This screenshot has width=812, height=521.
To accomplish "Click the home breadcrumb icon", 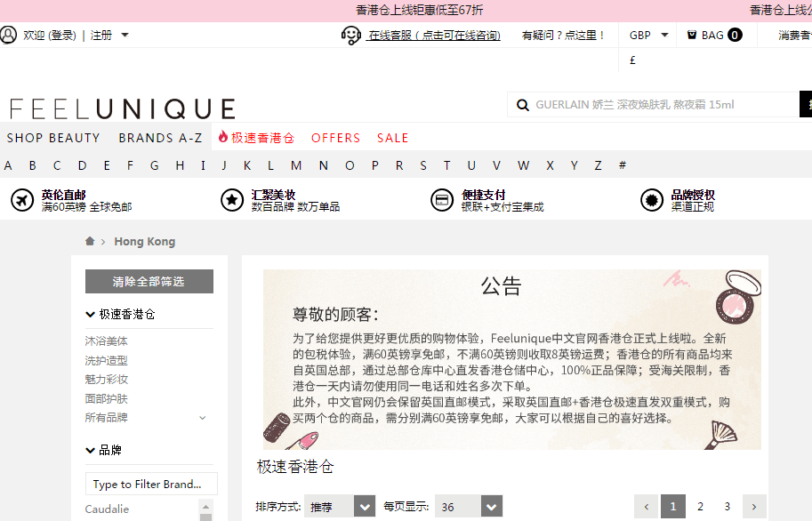I will pyautogui.click(x=90, y=241).
